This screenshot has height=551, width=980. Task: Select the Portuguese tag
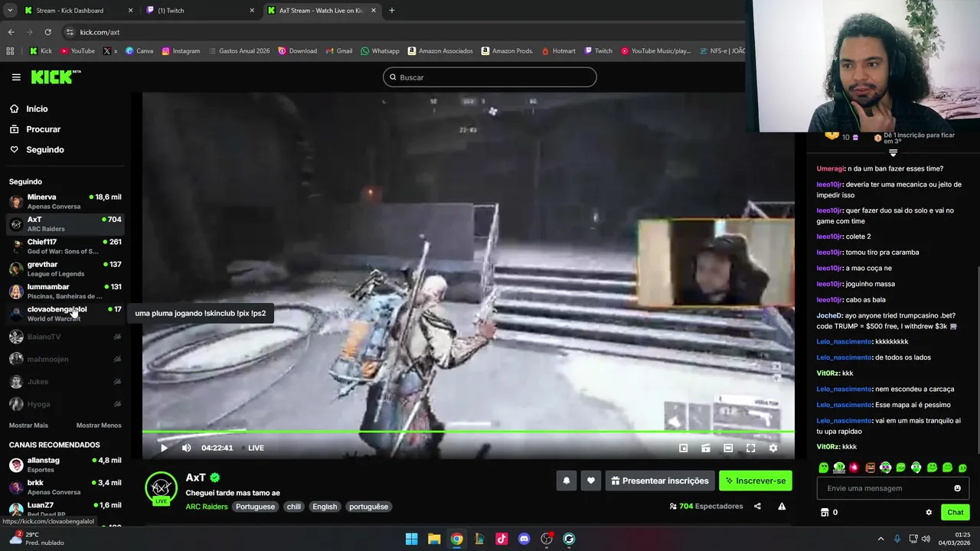[x=255, y=507]
